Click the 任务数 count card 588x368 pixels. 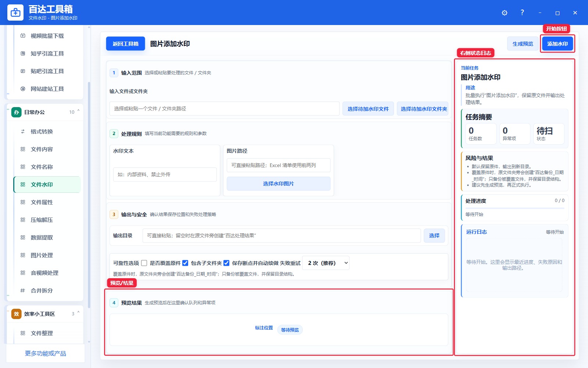(481, 134)
